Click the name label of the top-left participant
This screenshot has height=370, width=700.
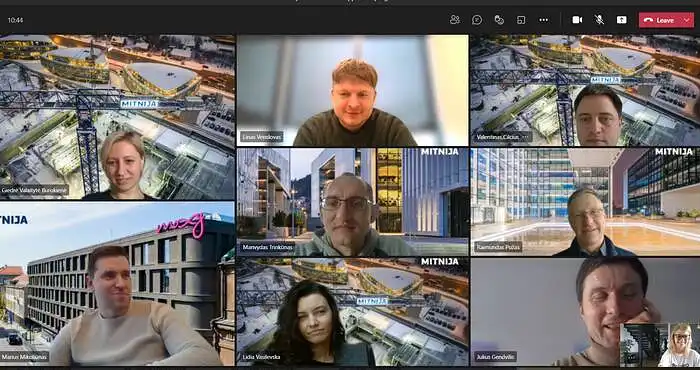point(34,191)
